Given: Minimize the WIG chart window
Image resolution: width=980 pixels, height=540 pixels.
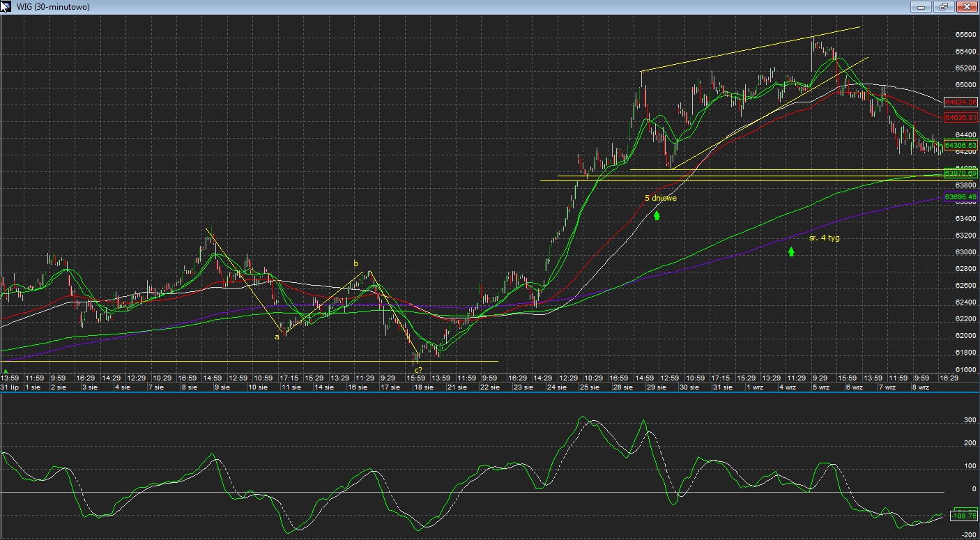Looking at the screenshot, I should point(921,7).
